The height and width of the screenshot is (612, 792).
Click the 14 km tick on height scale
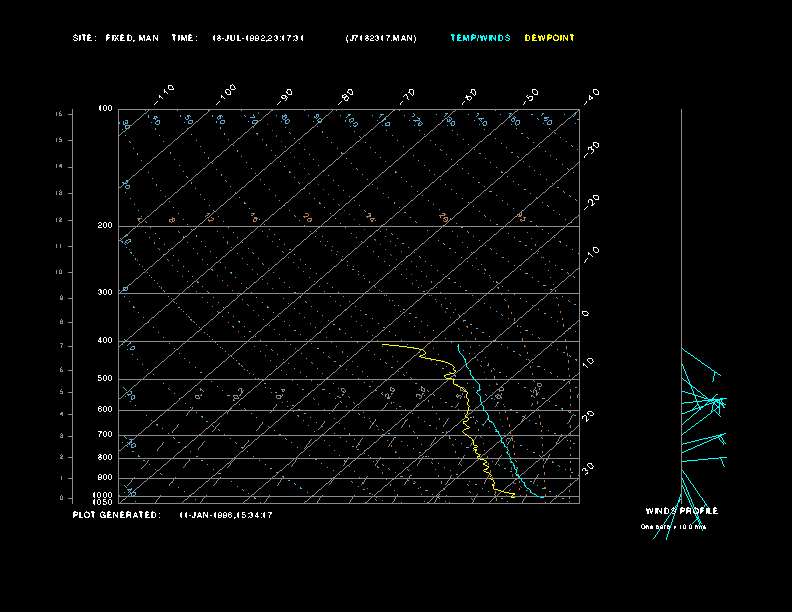pos(59,167)
